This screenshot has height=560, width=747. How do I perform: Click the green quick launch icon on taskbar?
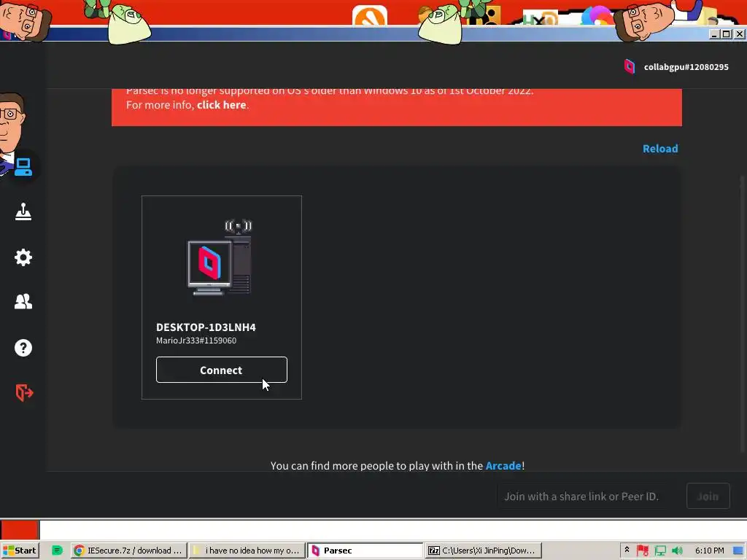(57, 551)
